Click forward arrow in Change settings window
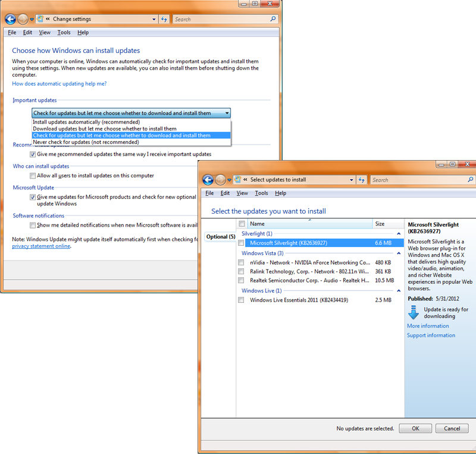476x454 pixels. tap(23, 19)
